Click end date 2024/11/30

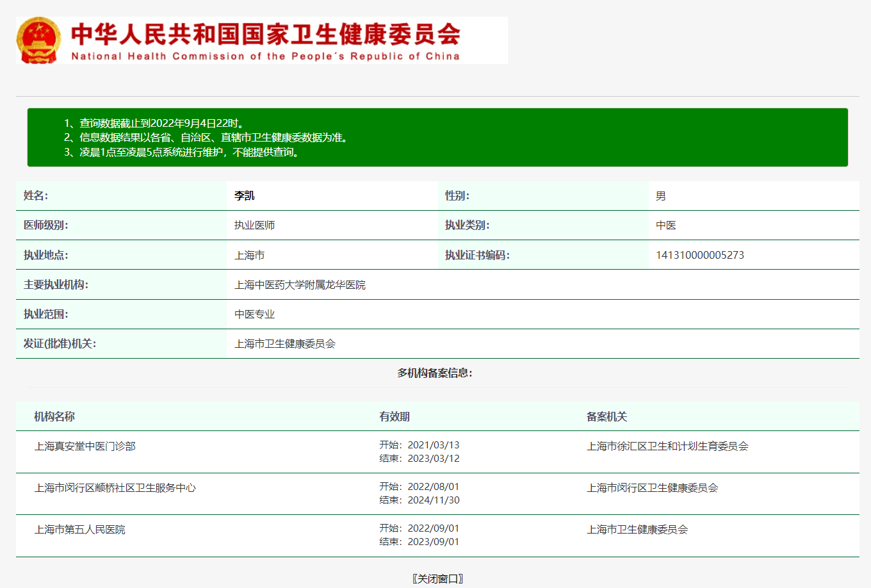click(434, 500)
